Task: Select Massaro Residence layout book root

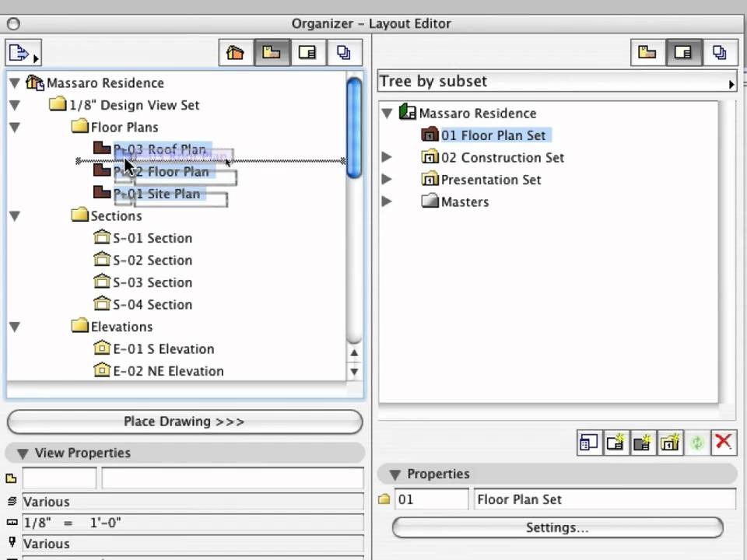Action: click(x=468, y=114)
